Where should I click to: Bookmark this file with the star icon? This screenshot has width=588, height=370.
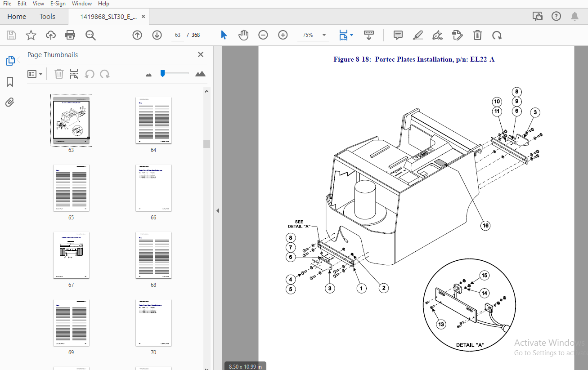point(31,35)
